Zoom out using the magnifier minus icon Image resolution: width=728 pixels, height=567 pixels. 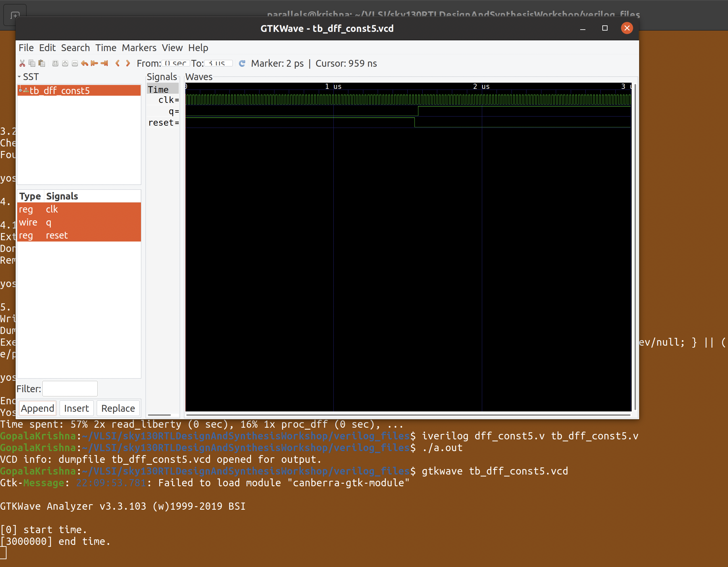click(75, 63)
